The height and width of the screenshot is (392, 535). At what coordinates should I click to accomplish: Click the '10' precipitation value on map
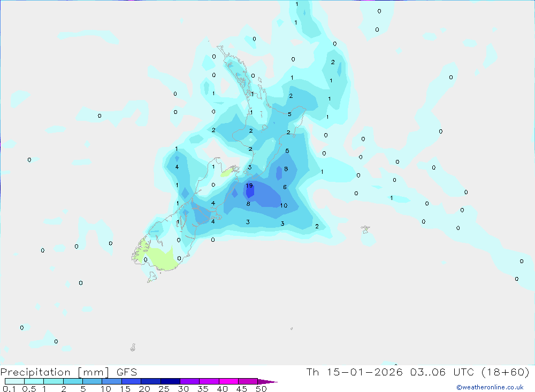point(284,205)
